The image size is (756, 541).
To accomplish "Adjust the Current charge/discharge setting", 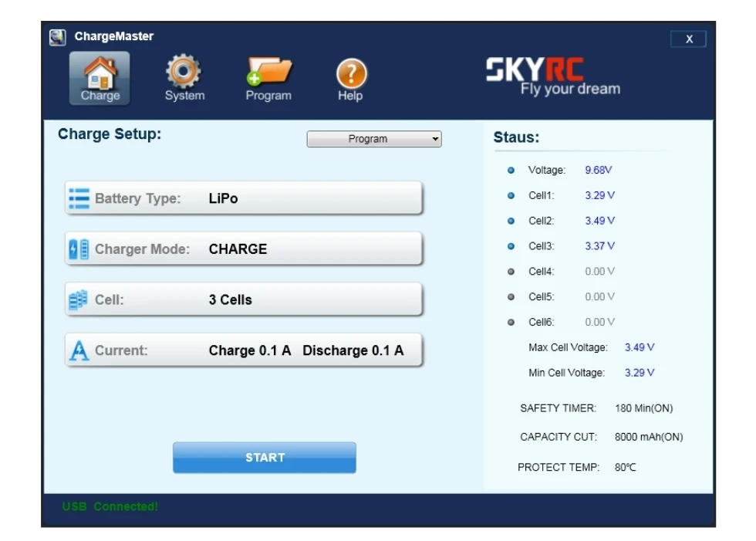I will tap(244, 350).
